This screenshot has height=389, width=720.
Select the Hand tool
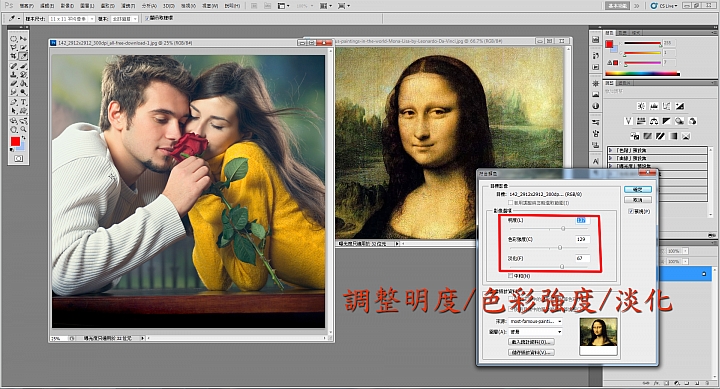(x=13, y=130)
